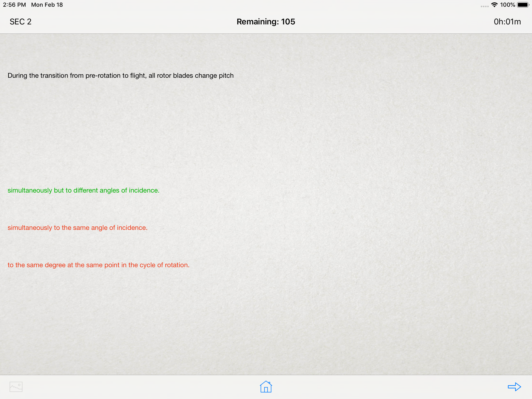Tap the 0h:01m elapsed timer
The image size is (532, 399).
(507, 22)
